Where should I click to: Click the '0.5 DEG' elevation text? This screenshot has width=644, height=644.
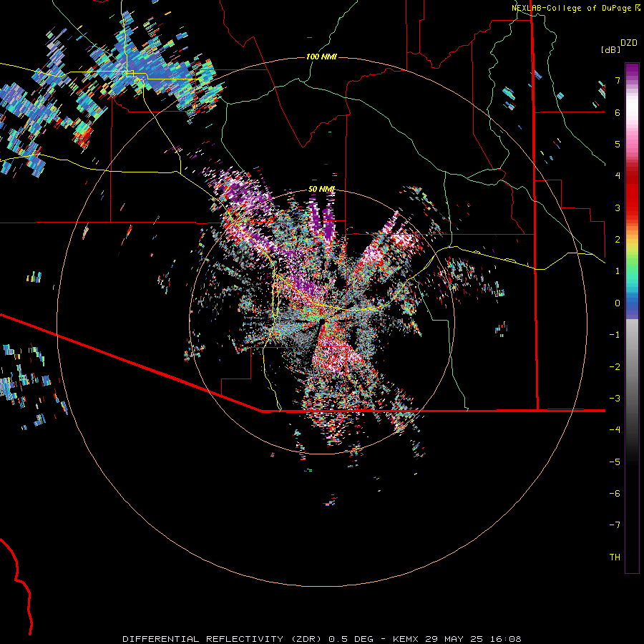(x=351, y=639)
